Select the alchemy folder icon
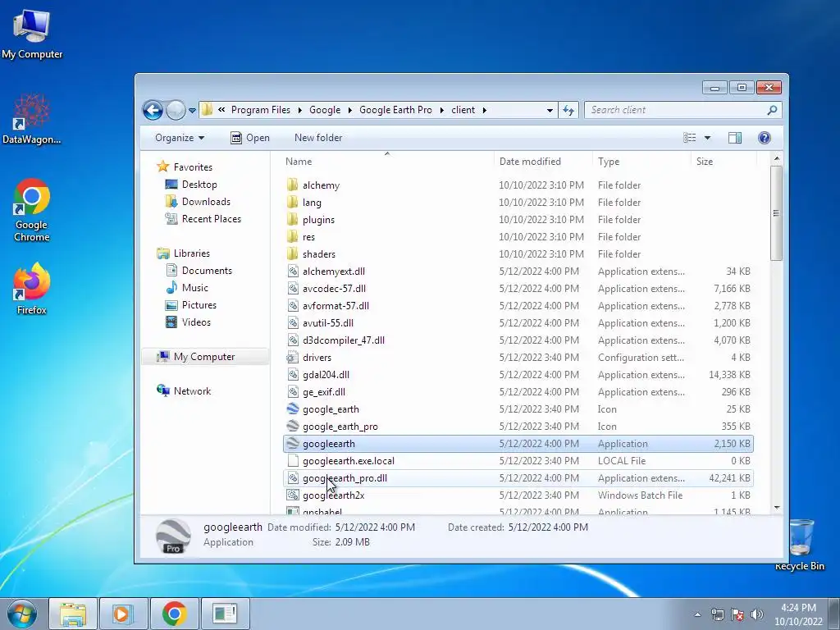 (293, 185)
